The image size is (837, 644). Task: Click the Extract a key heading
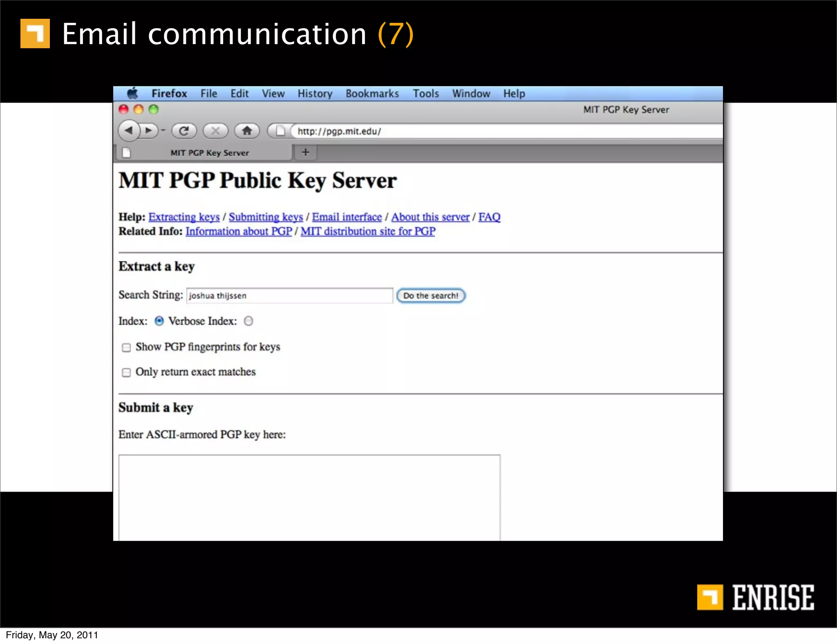click(157, 266)
